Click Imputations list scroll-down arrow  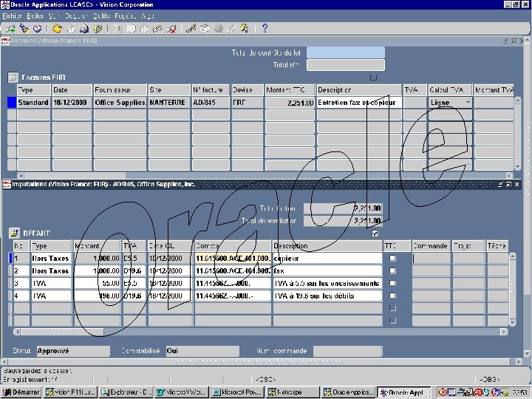coord(513,322)
